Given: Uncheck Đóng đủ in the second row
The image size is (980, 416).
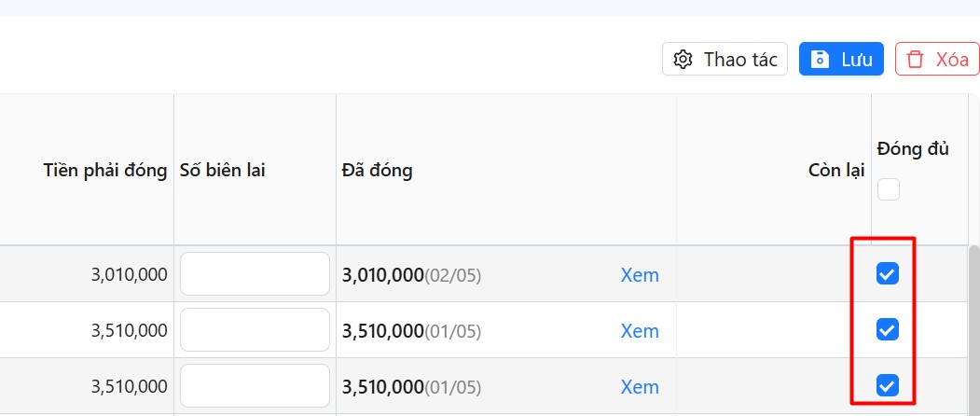Looking at the screenshot, I should [x=888, y=329].
